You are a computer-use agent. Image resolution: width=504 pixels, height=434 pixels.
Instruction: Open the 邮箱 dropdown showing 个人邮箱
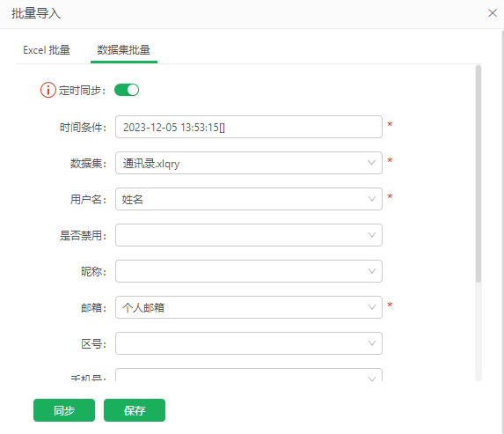(249, 307)
